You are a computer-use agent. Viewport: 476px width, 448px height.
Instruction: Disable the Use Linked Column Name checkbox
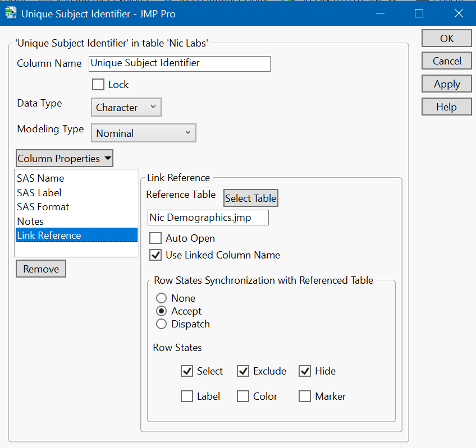click(155, 255)
